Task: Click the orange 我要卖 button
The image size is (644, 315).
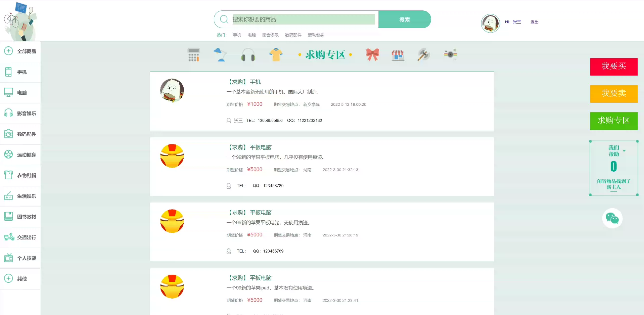Action: tap(613, 94)
